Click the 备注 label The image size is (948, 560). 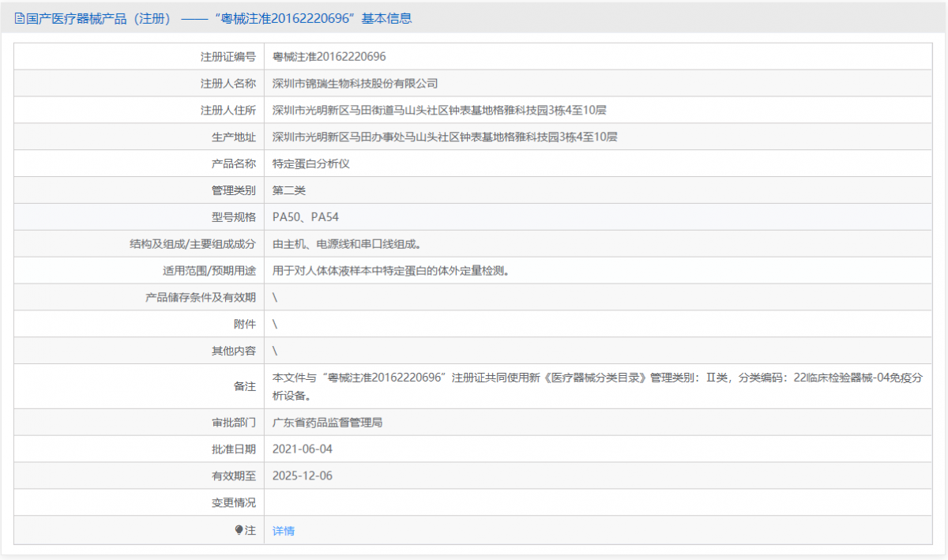pyautogui.click(x=245, y=386)
